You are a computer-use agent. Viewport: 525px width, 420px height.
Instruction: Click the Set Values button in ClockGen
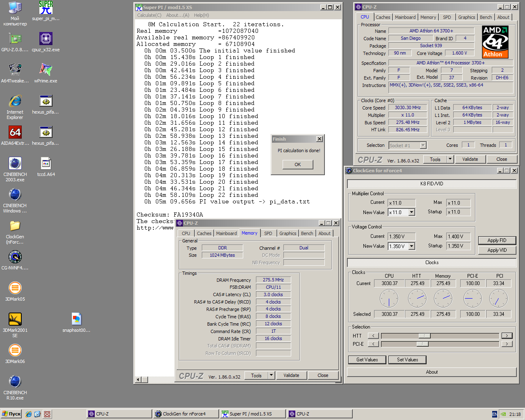(407, 360)
